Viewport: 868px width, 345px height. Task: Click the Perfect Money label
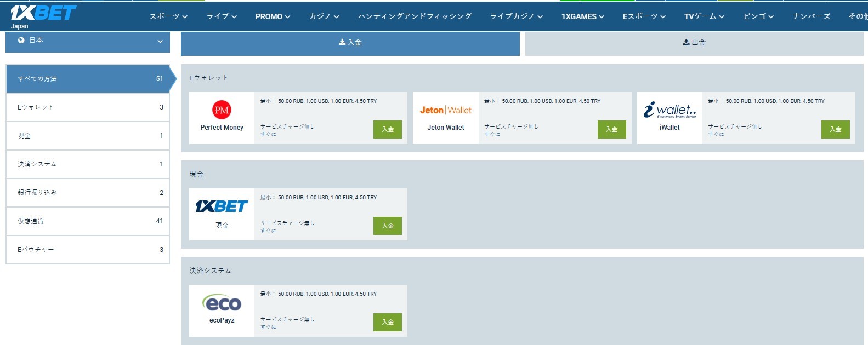pos(222,128)
